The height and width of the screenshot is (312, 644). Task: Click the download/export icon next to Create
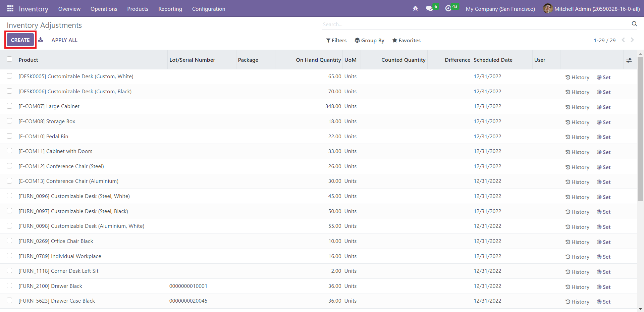coord(41,40)
